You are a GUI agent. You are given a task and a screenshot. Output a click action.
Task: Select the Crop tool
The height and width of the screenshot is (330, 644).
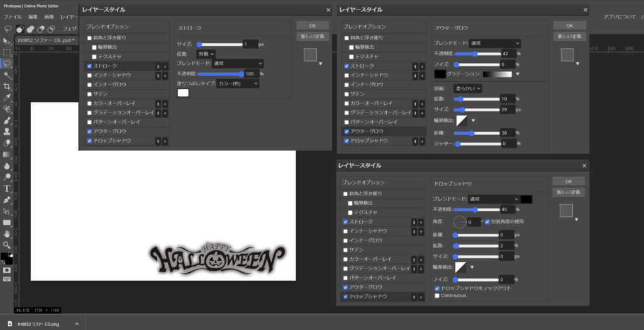7,86
